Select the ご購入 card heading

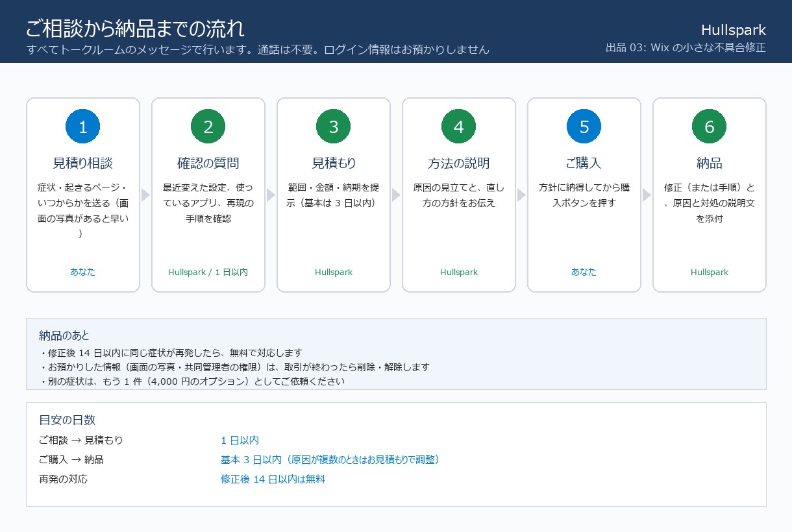(584, 163)
